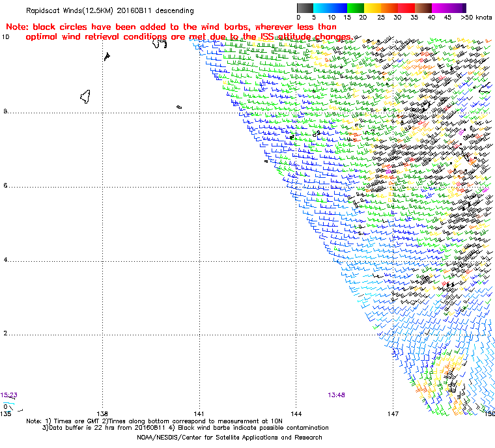Click the latitude label '2'
Image resolution: width=495 pixels, height=448 pixels.
[x=5, y=333]
